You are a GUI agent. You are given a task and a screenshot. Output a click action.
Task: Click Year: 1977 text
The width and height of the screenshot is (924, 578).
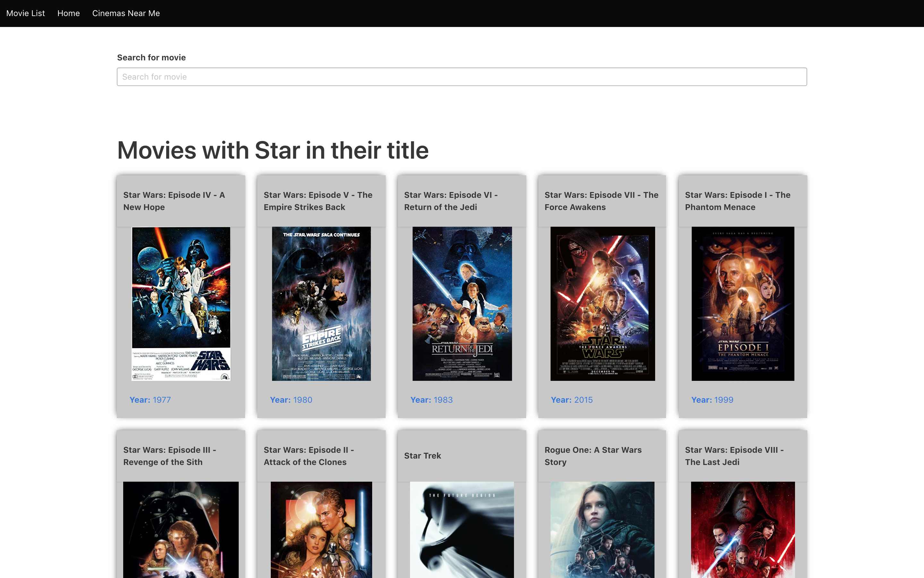(x=150, y=400)
